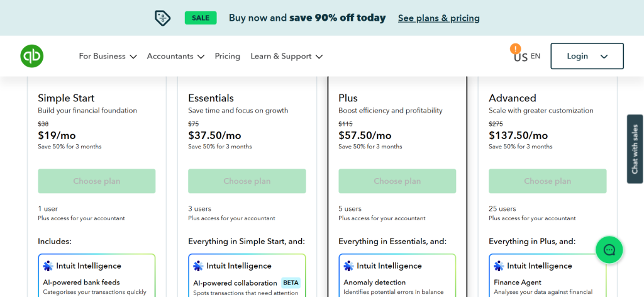
Task: Choose plan for Simple Start
Action: [96, 181]
